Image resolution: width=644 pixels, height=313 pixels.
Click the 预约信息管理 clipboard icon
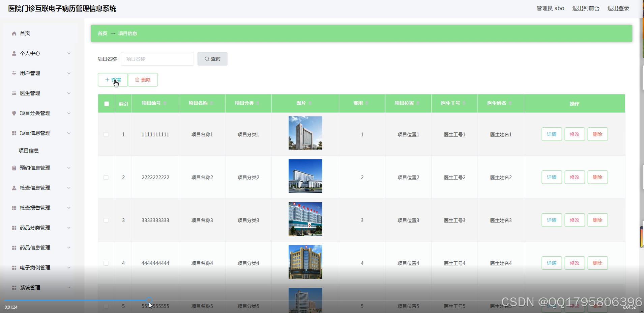point(14,168)
